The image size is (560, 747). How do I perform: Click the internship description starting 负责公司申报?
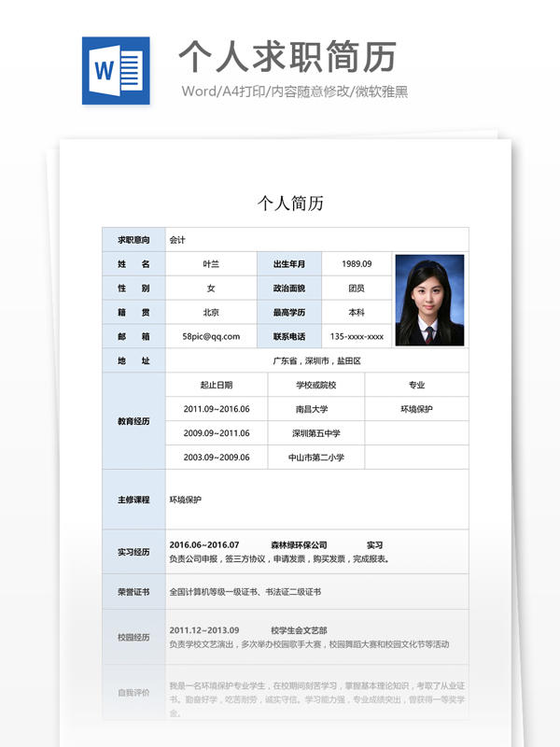coord(280,559)
